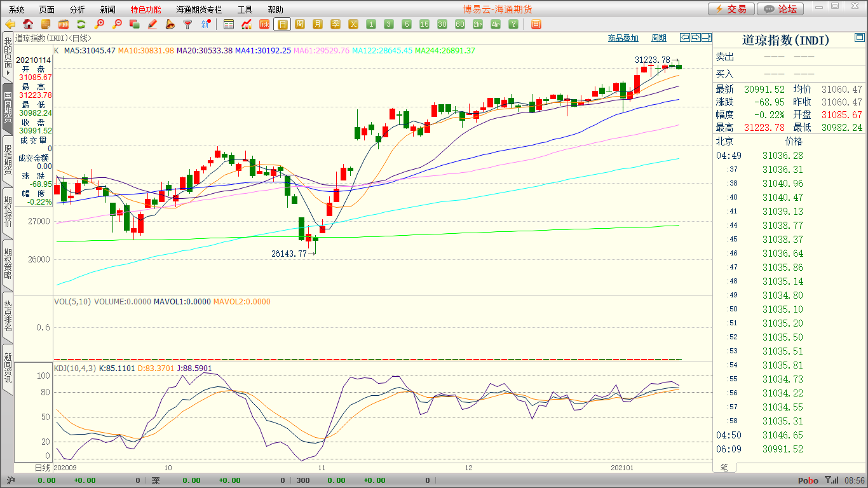The width and height of the screenshot is (868, 488).
Task: Open the 帮助 menu
Action: [x=275, y=10]
